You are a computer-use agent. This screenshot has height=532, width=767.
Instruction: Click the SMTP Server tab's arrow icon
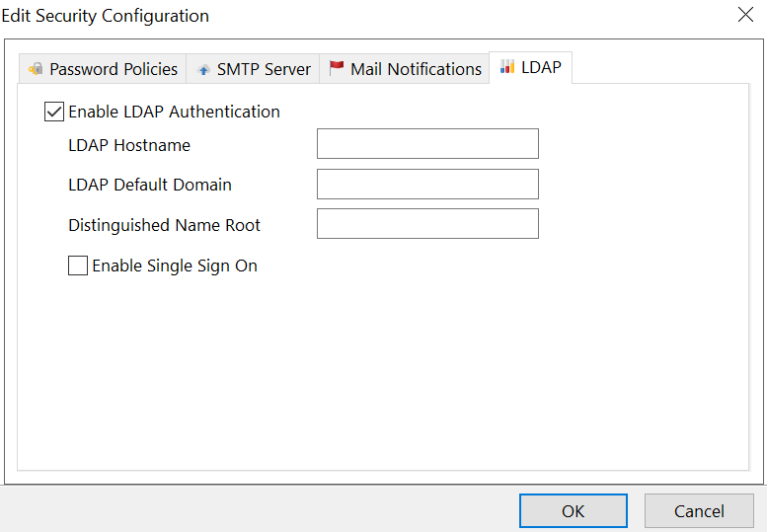tap(203, 69)
